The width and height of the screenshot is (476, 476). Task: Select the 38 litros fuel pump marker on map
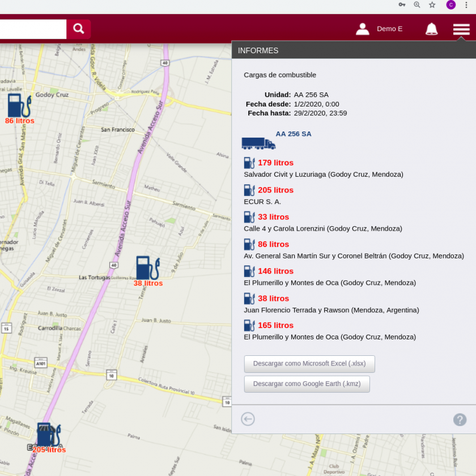[147, 269]
